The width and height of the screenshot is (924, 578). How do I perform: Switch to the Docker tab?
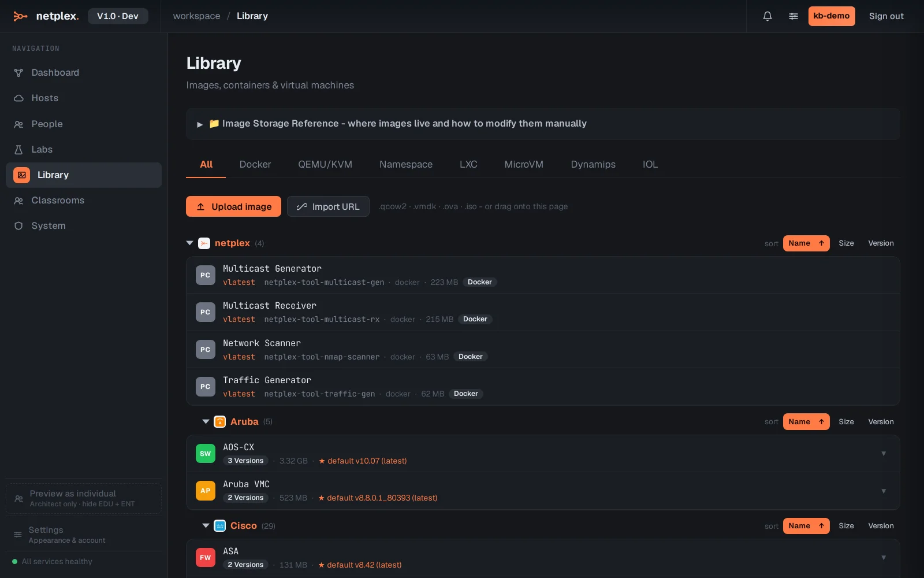pos(255,165)
